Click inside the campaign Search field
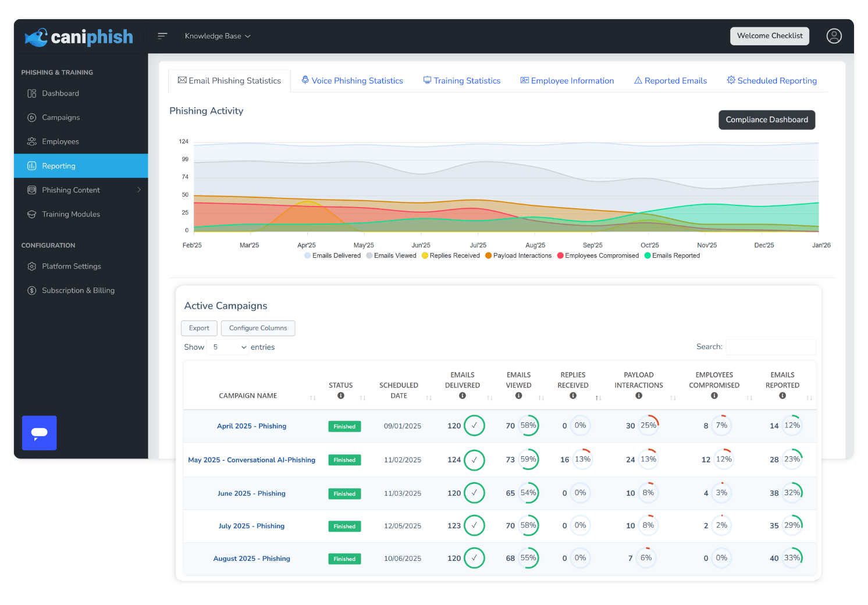 click(770, 347)
